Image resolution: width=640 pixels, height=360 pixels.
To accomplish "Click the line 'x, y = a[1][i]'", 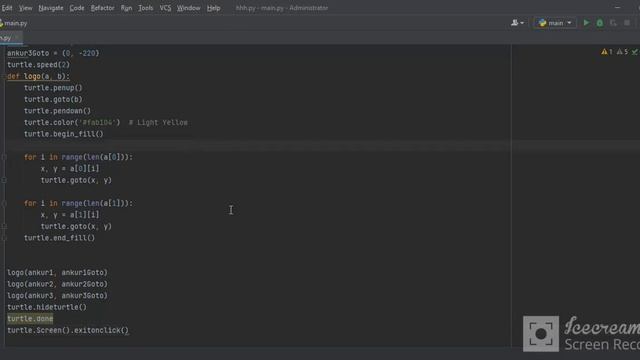I will click(70, 215).
